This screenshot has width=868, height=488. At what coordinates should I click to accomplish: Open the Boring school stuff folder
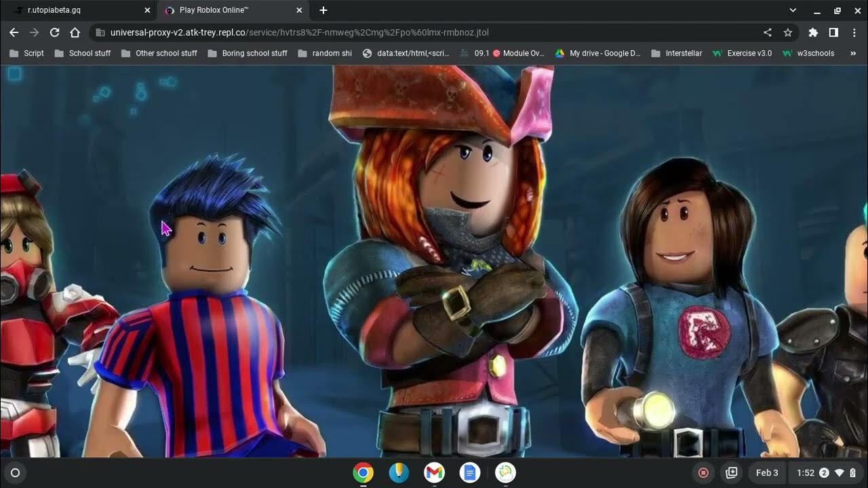[x=248, y=53]
